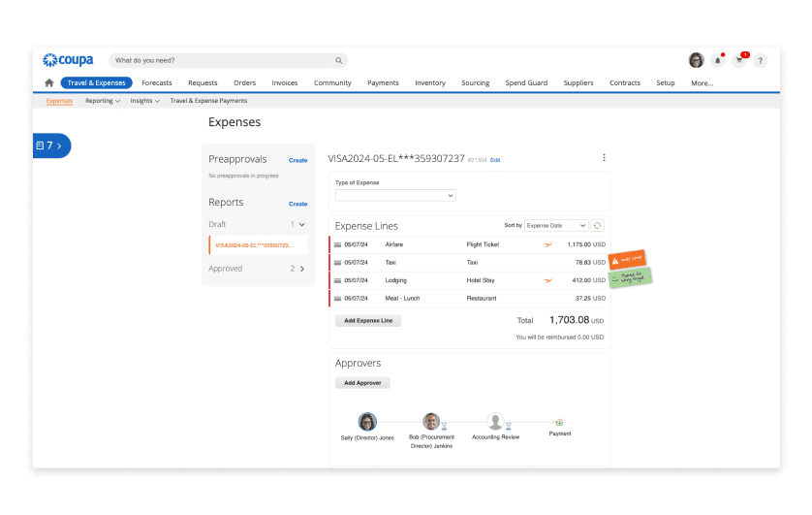Open the Type of Expense dropdown
The height and width of the screenshot is (515, 812).
pyautogui.click(x=395, y=195)
